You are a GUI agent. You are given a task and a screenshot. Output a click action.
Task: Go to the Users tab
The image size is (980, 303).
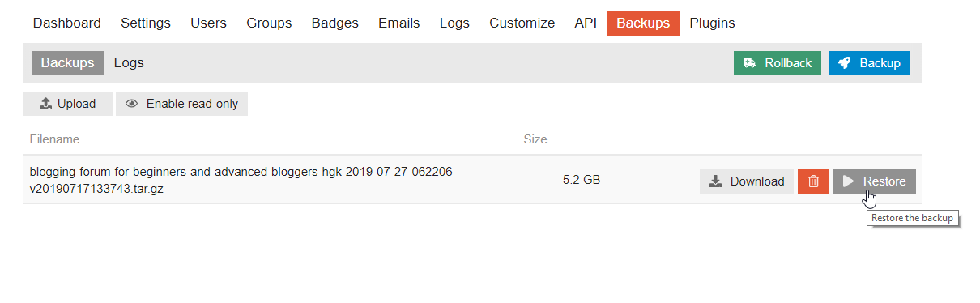tap(208, 23)
